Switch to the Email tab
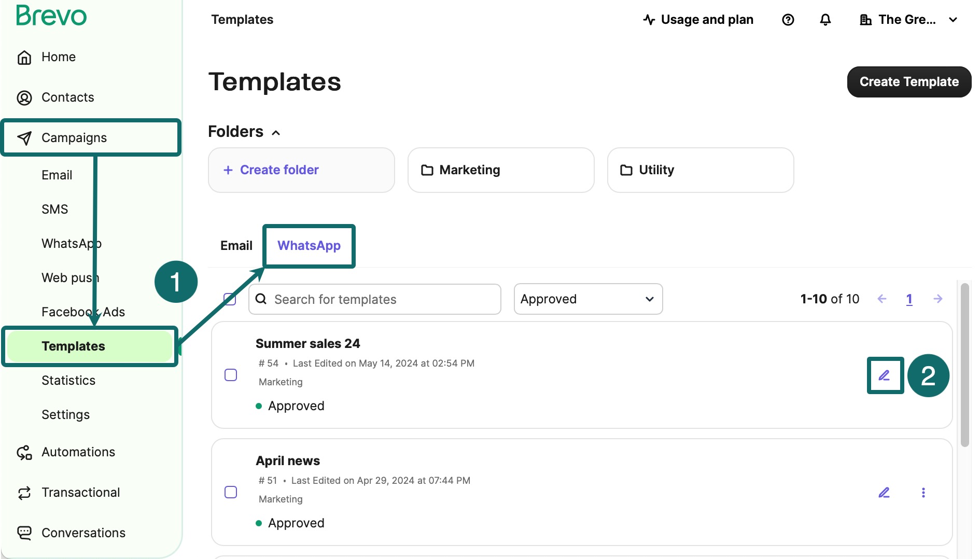Screen dimensions: 980x559 [x=236, y=245]
